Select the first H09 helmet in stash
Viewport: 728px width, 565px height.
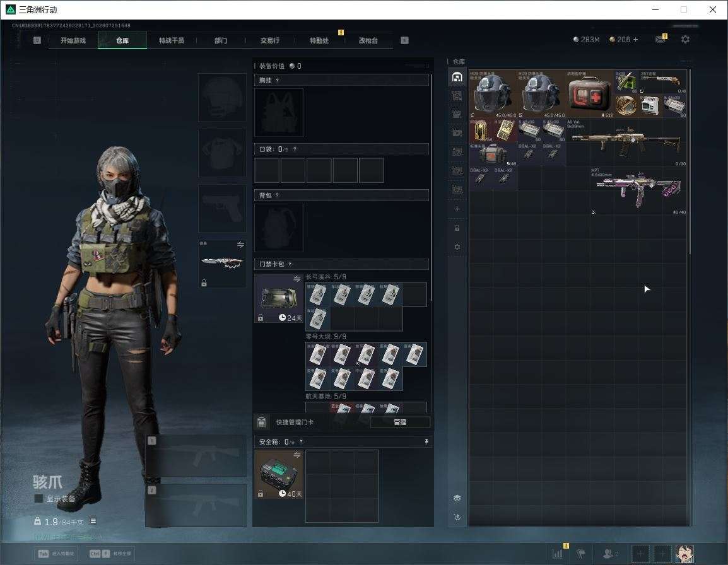493,94
